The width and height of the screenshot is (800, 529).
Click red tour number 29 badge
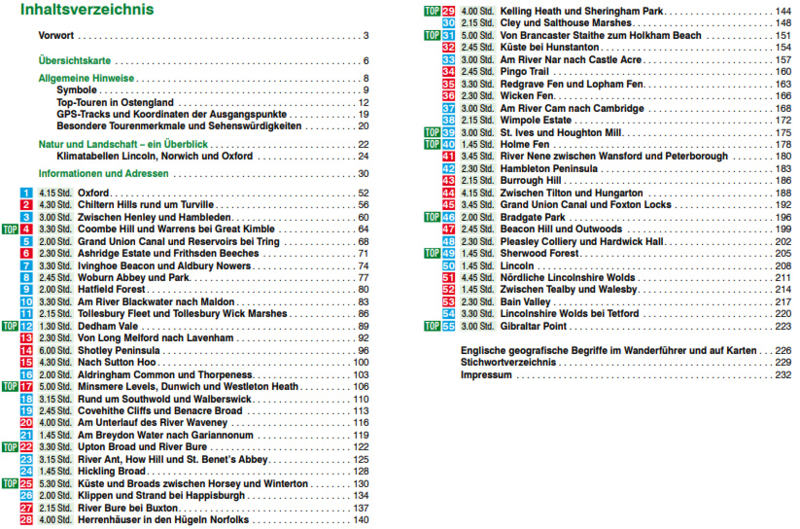coord(448,11)
